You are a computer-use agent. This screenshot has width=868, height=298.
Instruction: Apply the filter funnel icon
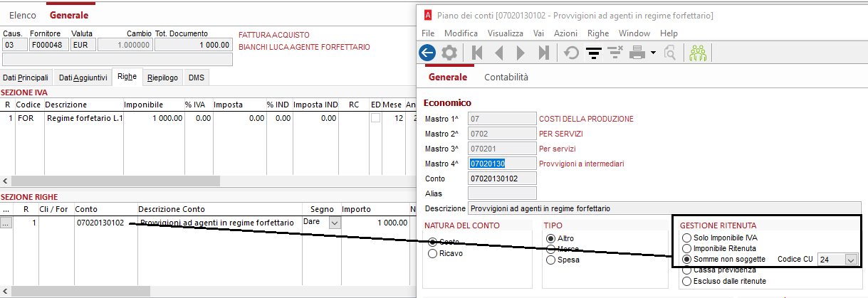pyautogui.click(x=593, y=52)
